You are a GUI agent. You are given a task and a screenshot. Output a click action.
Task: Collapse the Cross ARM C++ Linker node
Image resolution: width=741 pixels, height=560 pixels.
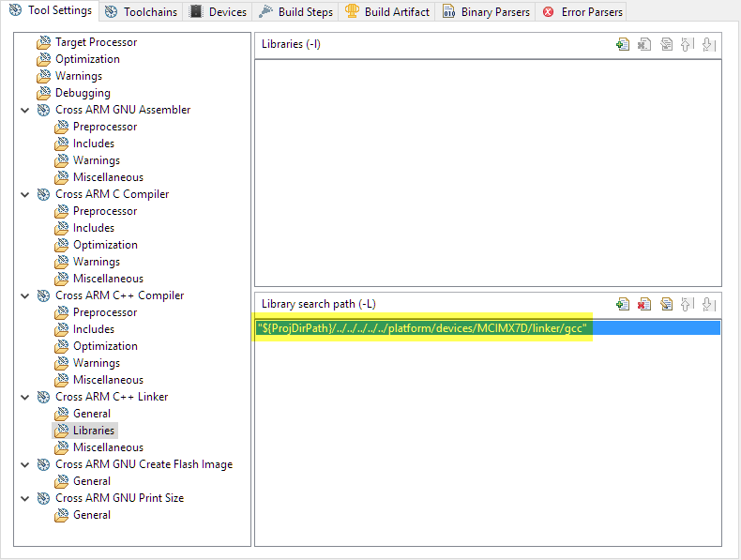25,397
